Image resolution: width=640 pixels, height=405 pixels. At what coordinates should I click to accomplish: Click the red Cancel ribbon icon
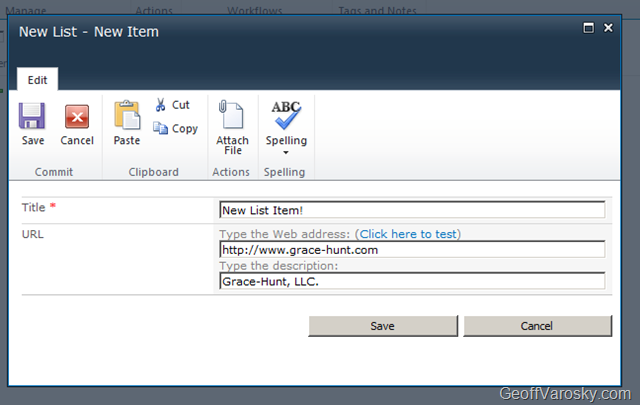click(76, 117)
